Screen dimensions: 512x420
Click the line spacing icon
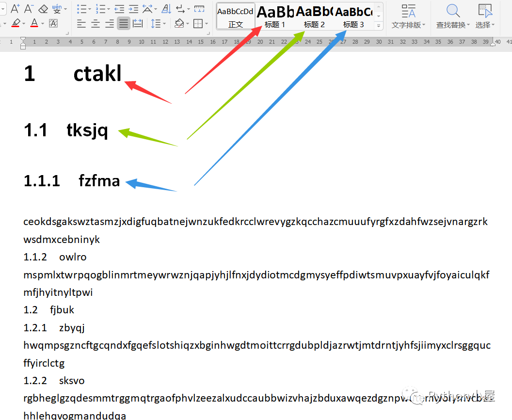tap(156, 23)
